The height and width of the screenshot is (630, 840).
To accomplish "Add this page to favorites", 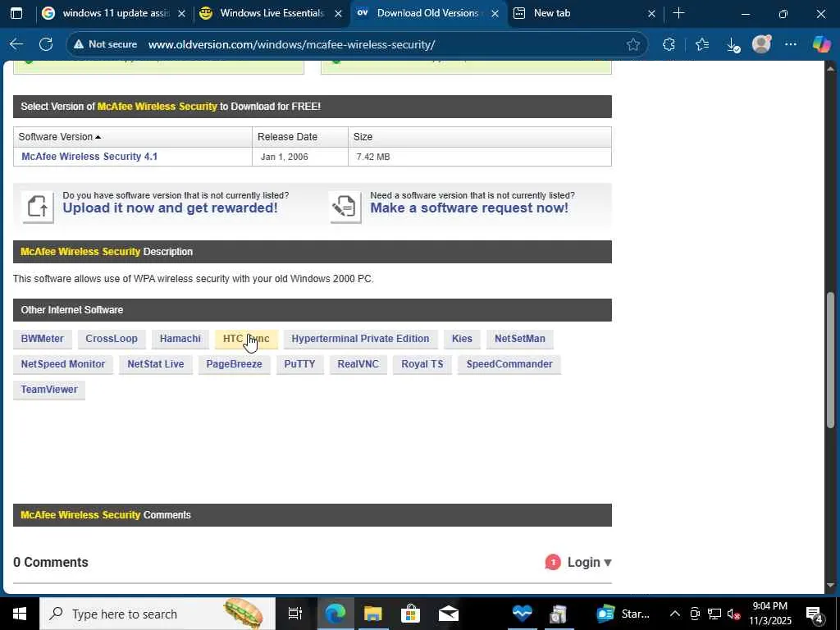I will pyautogui.click(x=632, y=44).
